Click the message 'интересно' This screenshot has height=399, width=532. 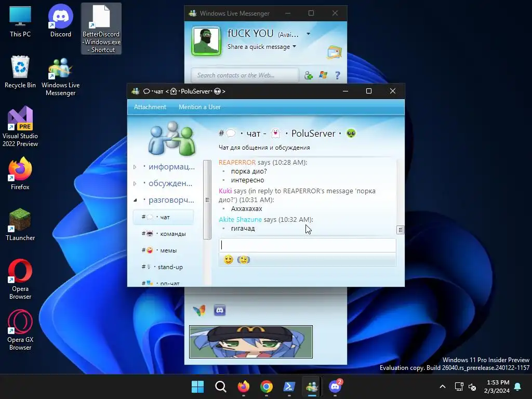pos(248,180)
